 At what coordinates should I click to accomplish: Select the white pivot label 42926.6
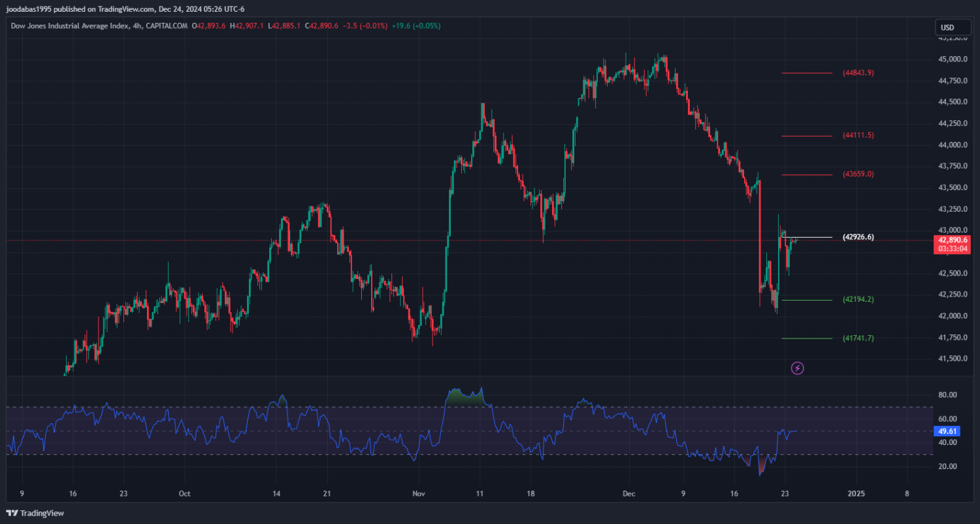(858, 237)
